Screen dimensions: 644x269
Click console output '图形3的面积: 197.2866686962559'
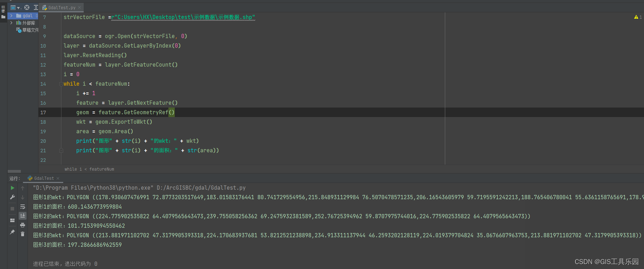tap(77, 245)
